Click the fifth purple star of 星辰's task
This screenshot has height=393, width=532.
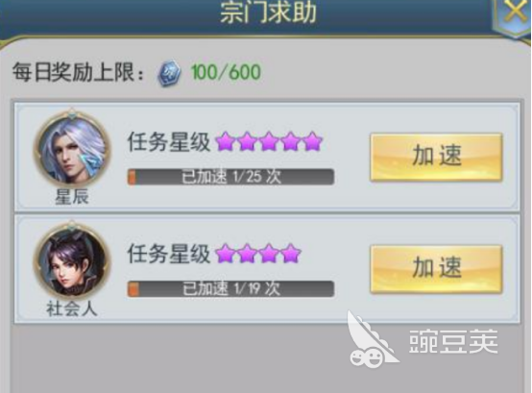(312, 141)
